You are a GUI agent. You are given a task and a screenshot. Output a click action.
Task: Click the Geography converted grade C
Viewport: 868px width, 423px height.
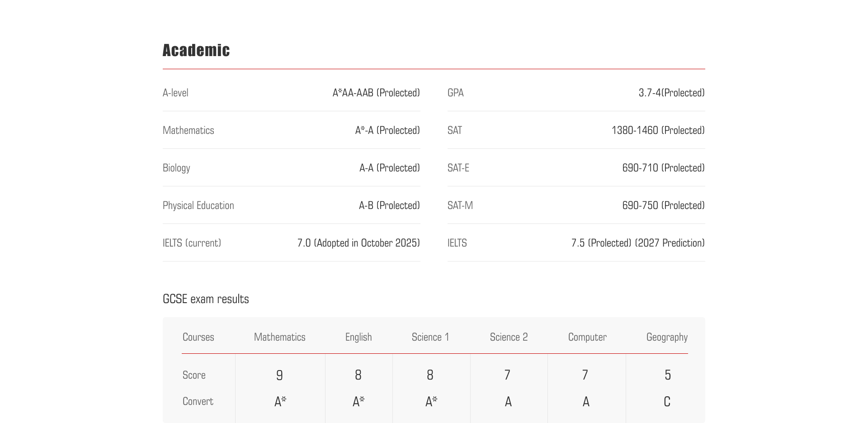pyautogui.click(x=667, y=402)
